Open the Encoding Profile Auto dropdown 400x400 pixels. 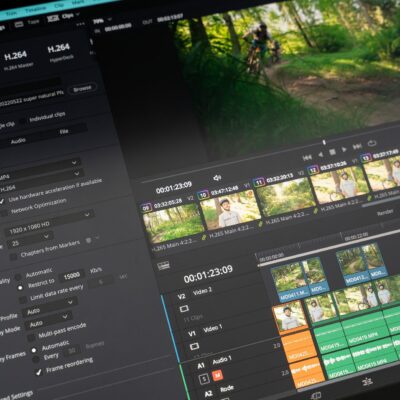click(50, 307)
